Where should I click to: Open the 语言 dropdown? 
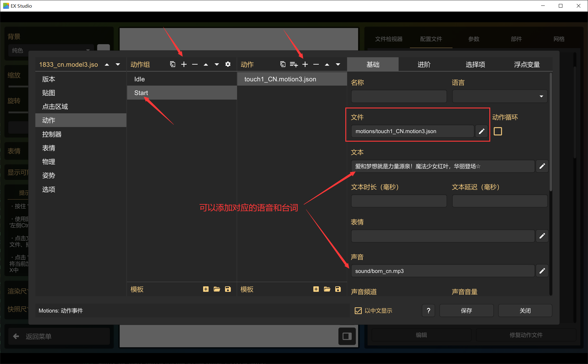(500, 96)
